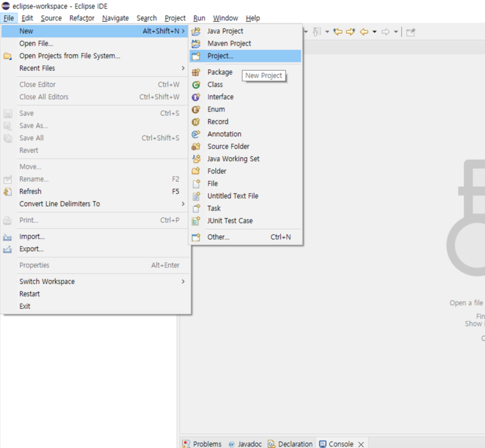Click the greyed Close All Editors entry
The height and width of the screenshot is (448, 485).
(x=95, y=97)
